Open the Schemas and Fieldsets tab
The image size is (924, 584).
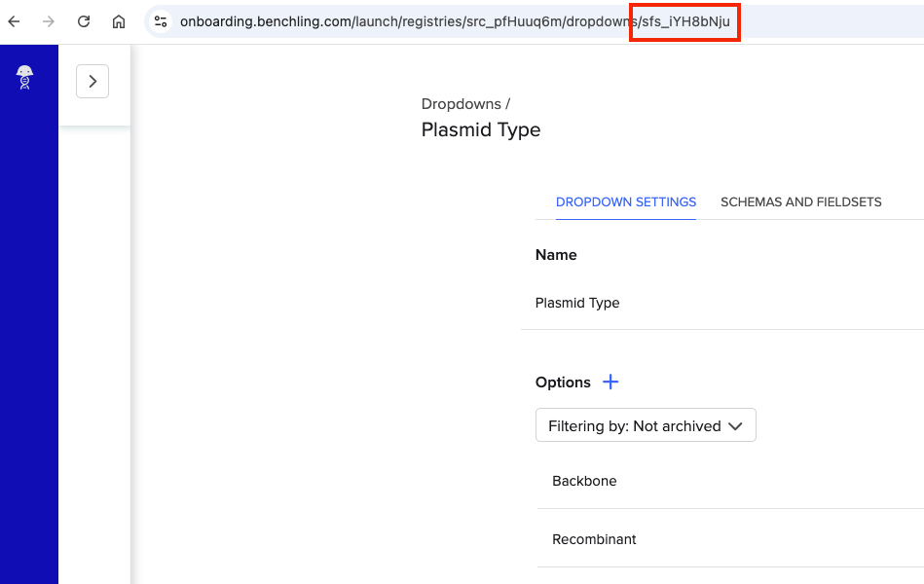(x=800, y=202)
